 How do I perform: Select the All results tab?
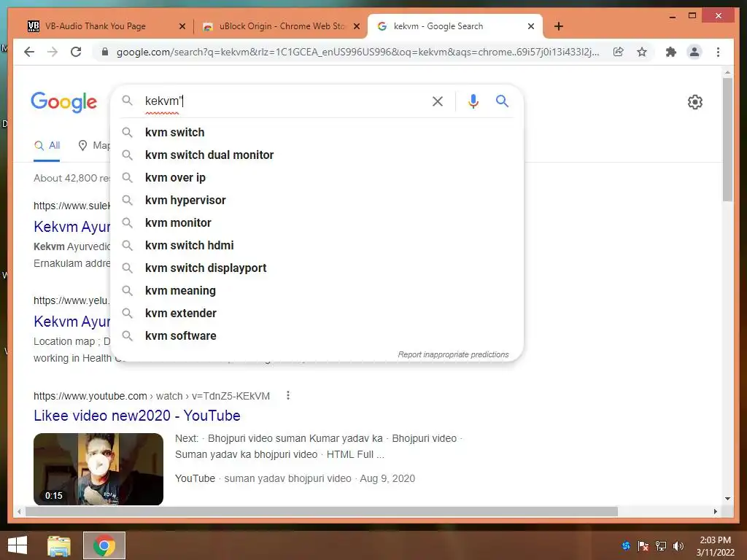coord(47,146)
